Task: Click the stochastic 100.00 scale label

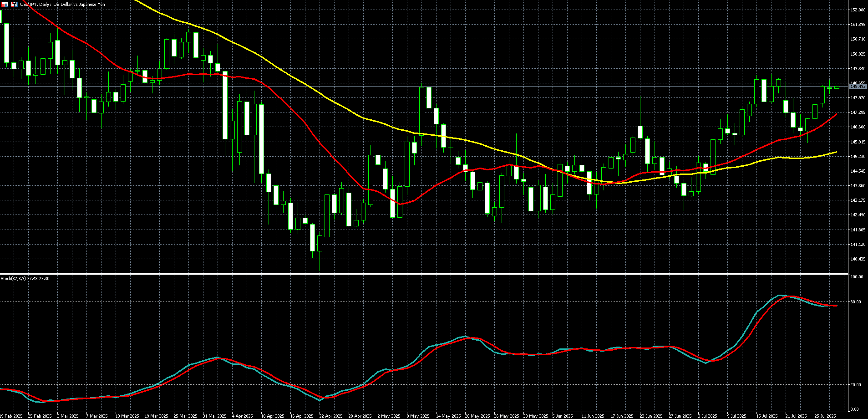Action: [857, 277]
